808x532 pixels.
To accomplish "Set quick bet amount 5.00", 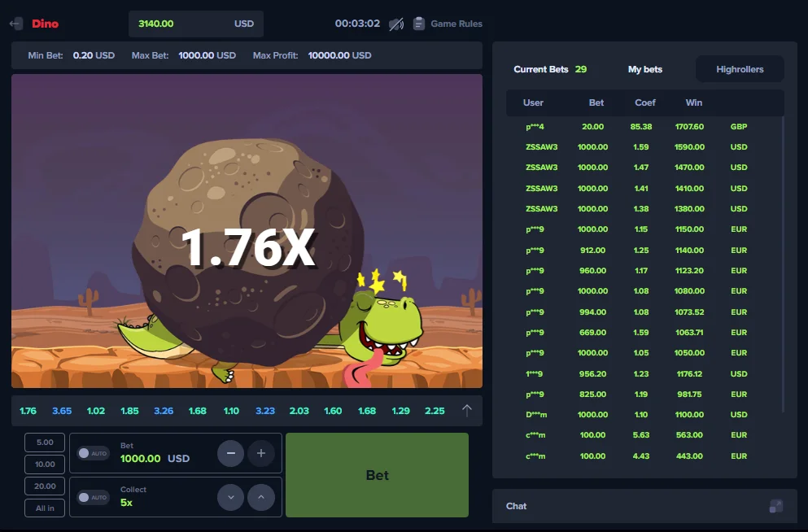I will [x=45, y=443].
